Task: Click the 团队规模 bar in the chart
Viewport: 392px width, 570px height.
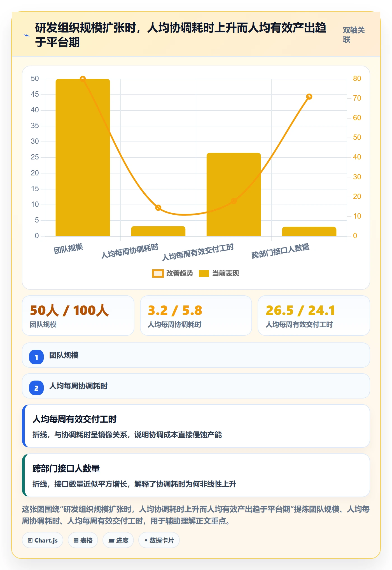Action: coord(83,157)
